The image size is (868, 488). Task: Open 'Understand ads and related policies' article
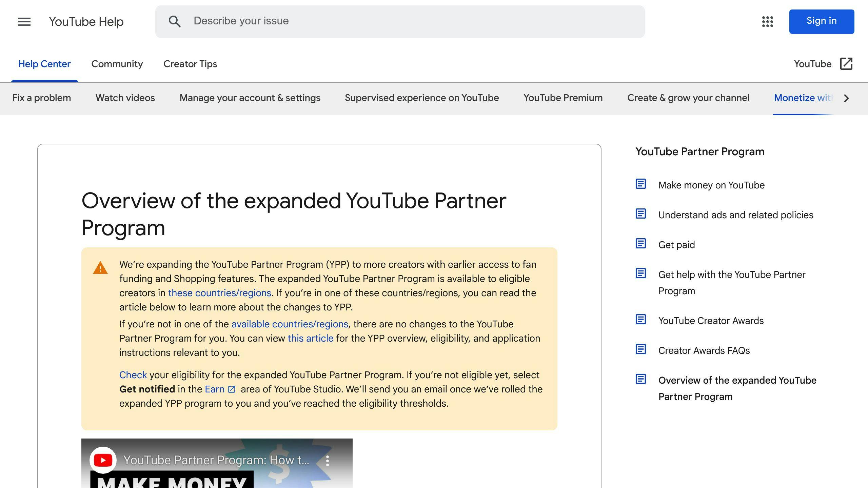(x=736, y=215)
